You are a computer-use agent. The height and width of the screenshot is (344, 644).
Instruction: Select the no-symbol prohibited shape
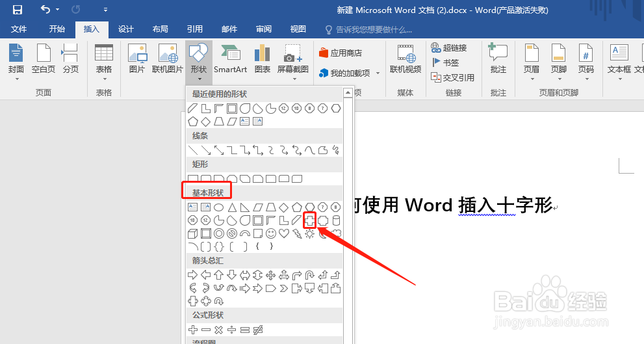(232, 233)
